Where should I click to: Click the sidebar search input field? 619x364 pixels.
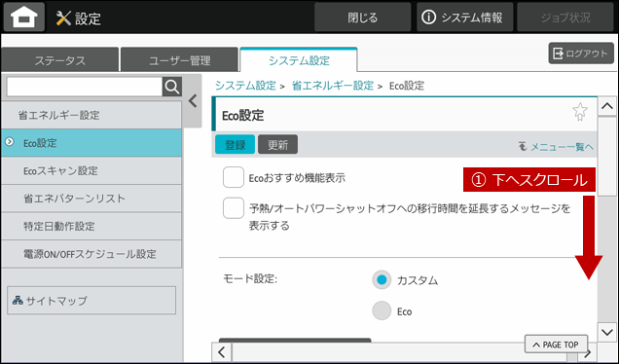85,87
